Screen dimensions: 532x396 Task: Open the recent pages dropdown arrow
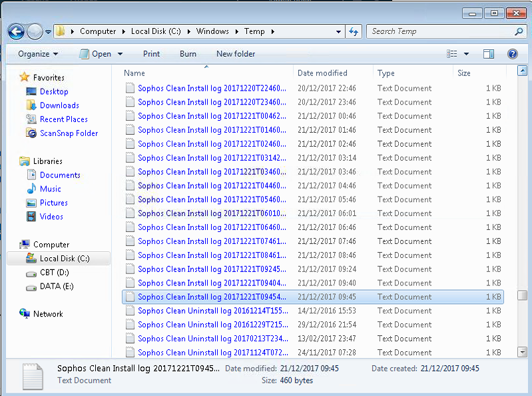coord(48,32)
